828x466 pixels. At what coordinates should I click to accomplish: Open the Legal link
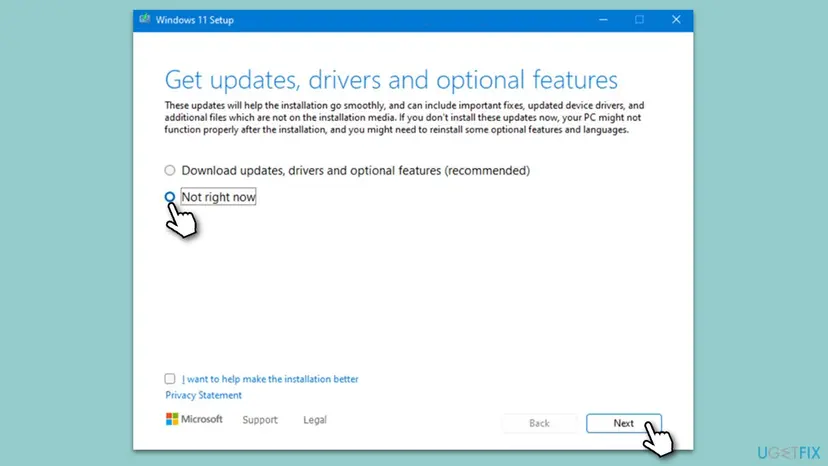(x=315, y=420)
